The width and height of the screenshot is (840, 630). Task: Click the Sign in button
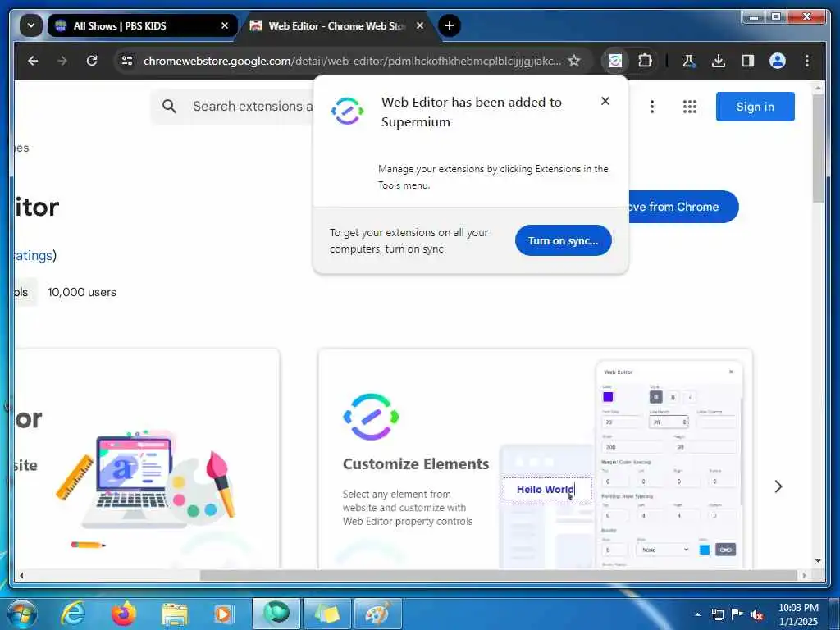pos(755,107)
